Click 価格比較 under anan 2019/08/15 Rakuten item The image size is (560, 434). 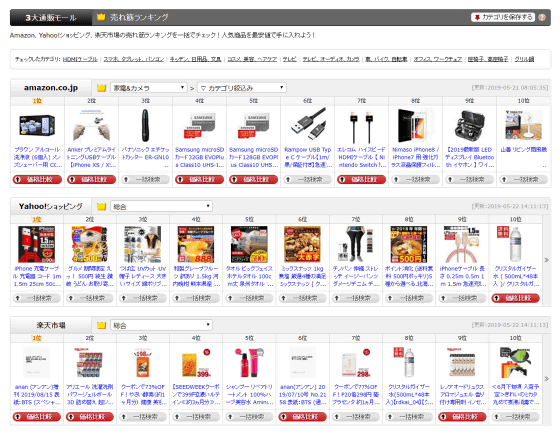pos(37,416)
